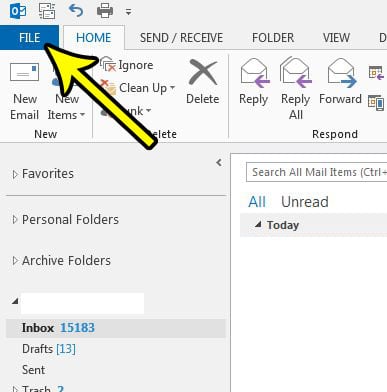The height and width of the screenshot is (392, 387).
Task: Click Send/Receive All Folders quick access icon
Action: 47,11
